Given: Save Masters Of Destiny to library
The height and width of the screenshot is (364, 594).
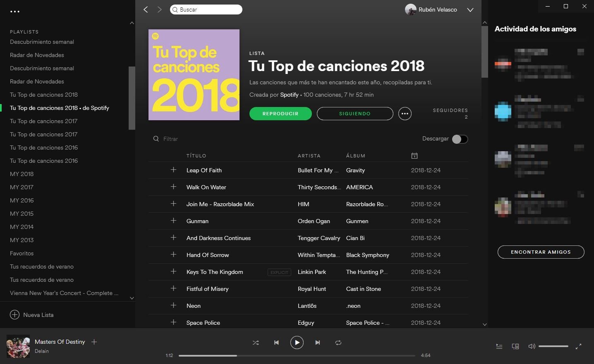Looking at the screenshot, I should click(x=94, y=342).
